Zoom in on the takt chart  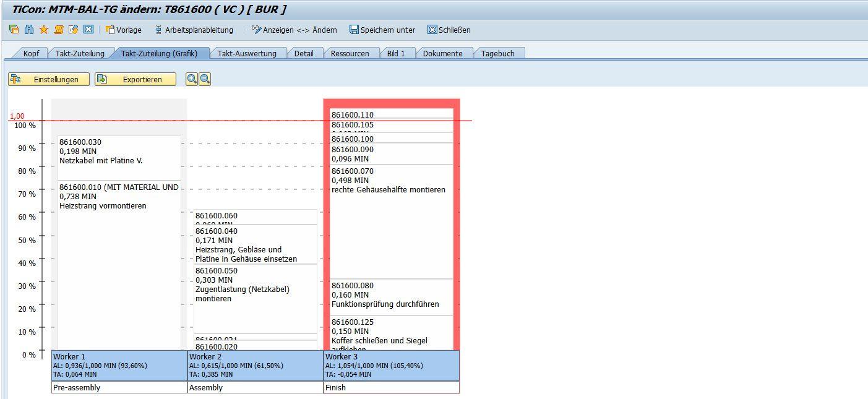[192, 79]
